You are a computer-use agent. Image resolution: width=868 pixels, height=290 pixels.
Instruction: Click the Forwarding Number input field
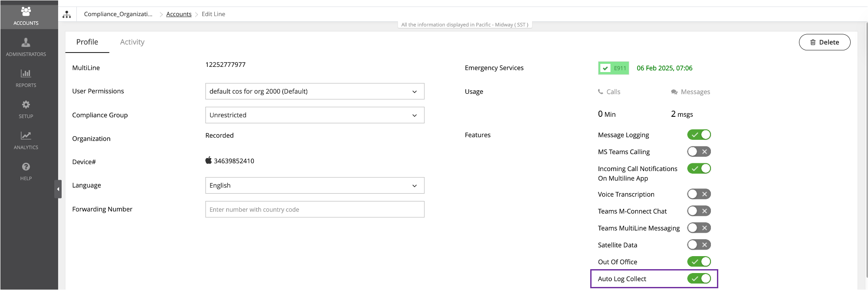[315, 209]
